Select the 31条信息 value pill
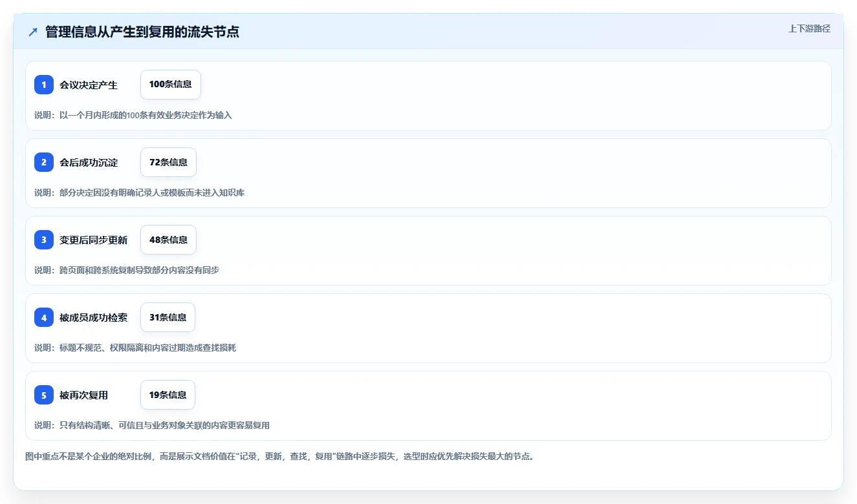Image resolution: width=857 pixels, height=504 pixels. tap(168, 317)
